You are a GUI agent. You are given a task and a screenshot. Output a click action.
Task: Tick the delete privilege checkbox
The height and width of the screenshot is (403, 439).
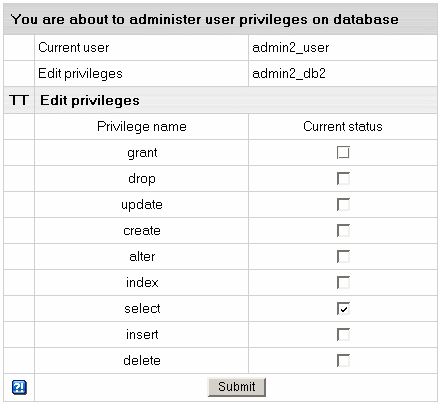343,360
